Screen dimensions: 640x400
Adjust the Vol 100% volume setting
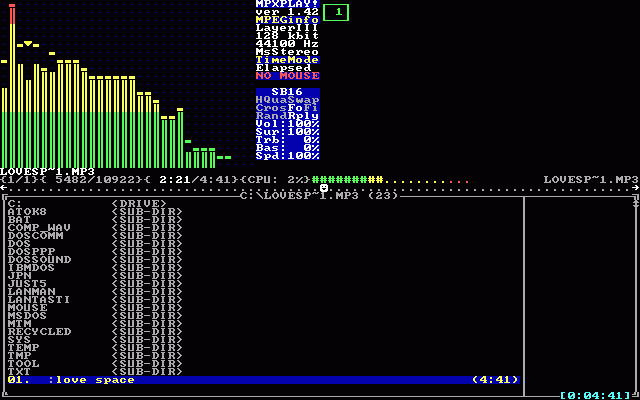(287, 124)
